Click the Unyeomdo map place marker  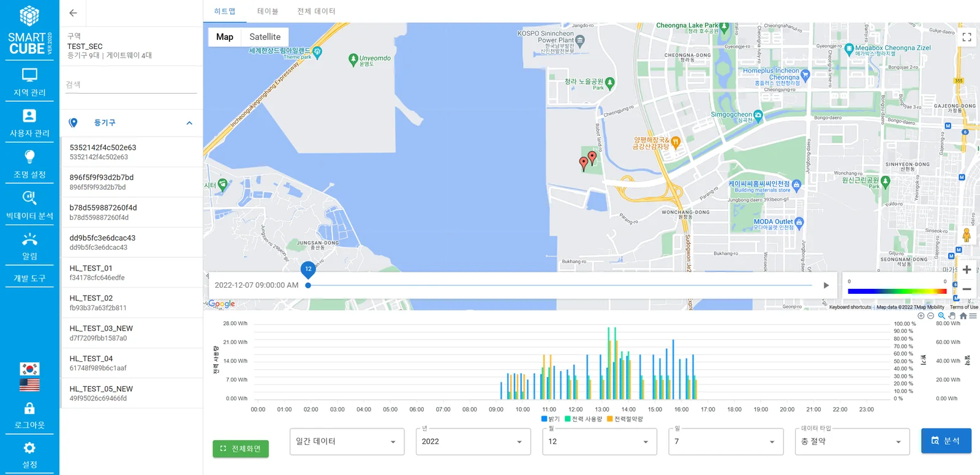(x=353, y=60)
